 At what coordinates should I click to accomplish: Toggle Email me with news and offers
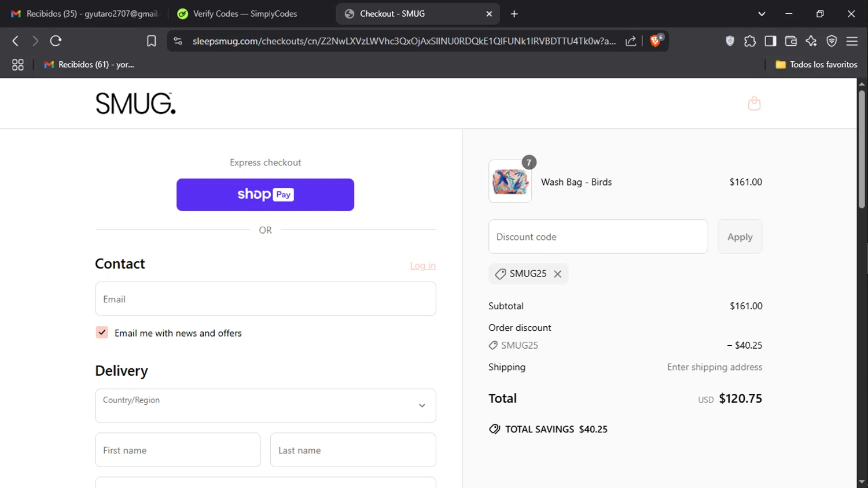(x=102, y=332)
